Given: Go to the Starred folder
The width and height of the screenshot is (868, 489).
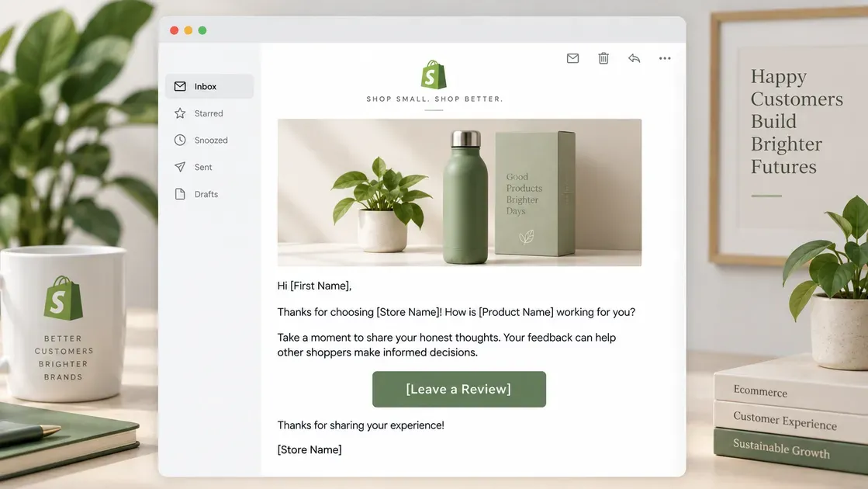Looking at the screenshot, I should click(x=209, y=113).
